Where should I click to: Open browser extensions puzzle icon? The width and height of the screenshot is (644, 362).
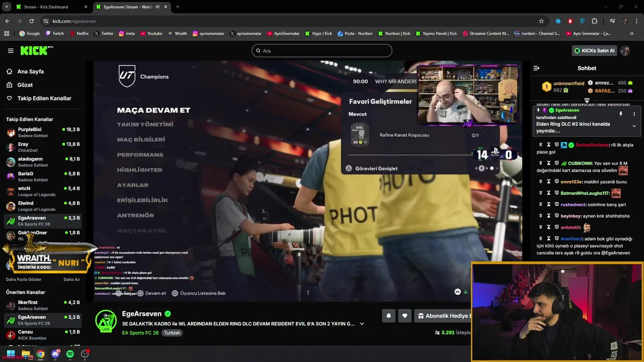(x=595, y=21)
